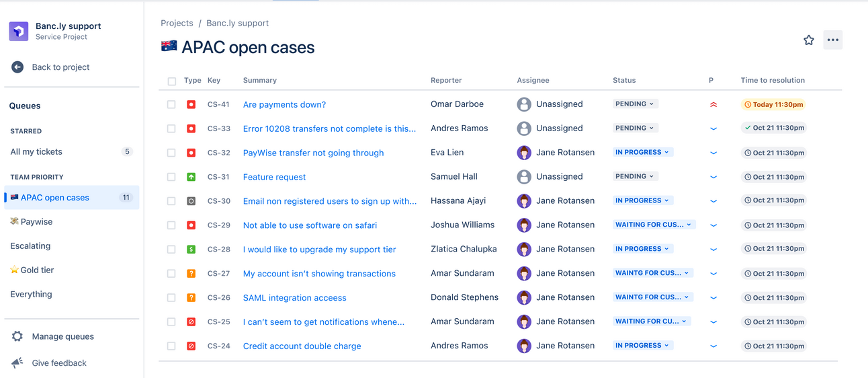Check the box for CS-24
The height and width of the screenshot is (378, 868).
(171, 346)
